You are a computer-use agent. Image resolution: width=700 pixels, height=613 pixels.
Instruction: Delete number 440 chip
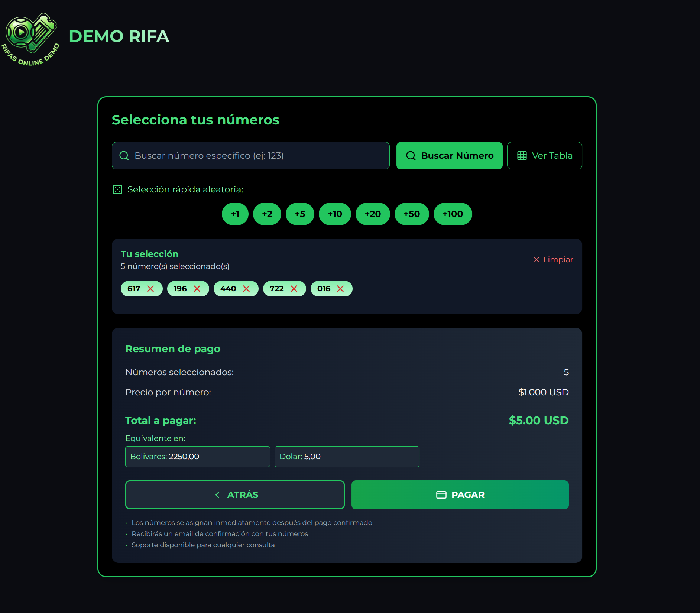[x=246, y=289]
